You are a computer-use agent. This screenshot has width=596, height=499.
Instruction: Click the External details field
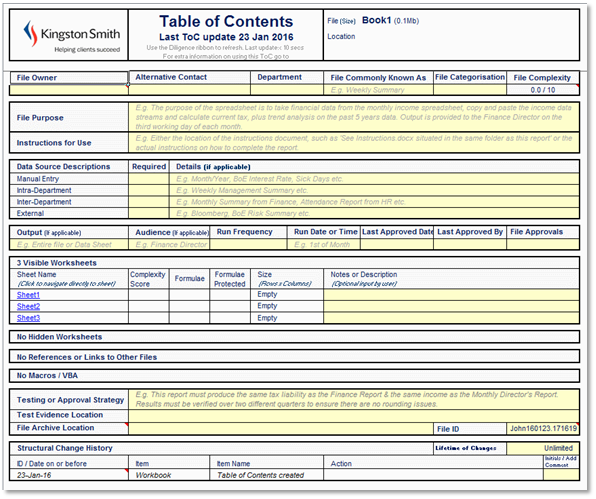[374, 213]
